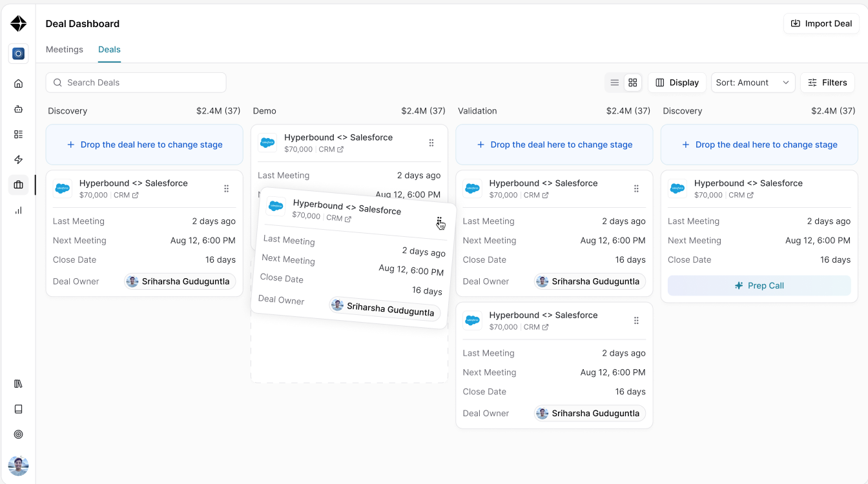Switch to the Meetings tab
The height and width of the screenshot is (484, 868).
coord(65,49)
